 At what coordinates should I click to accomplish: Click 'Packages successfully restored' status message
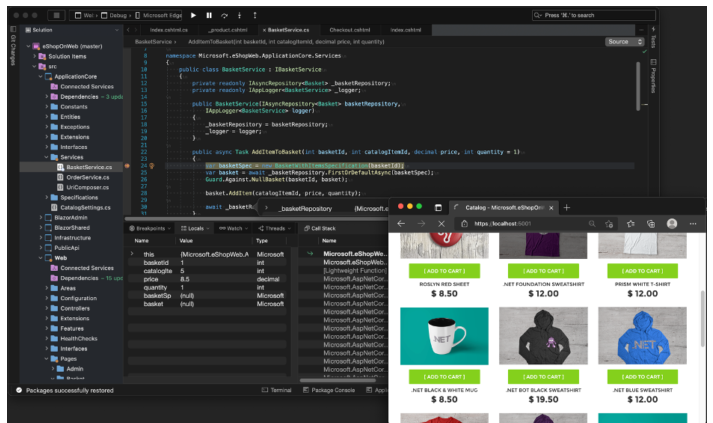coord(70,390)
